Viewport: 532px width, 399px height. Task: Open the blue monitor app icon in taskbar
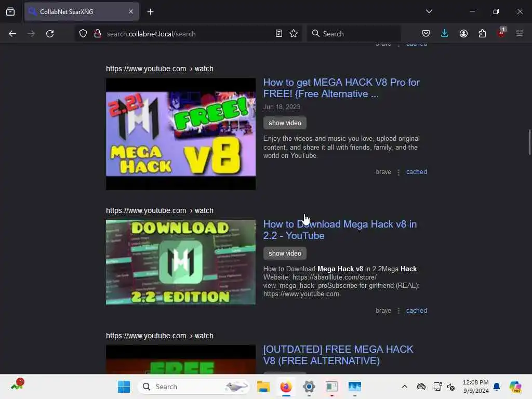(354, 387)
